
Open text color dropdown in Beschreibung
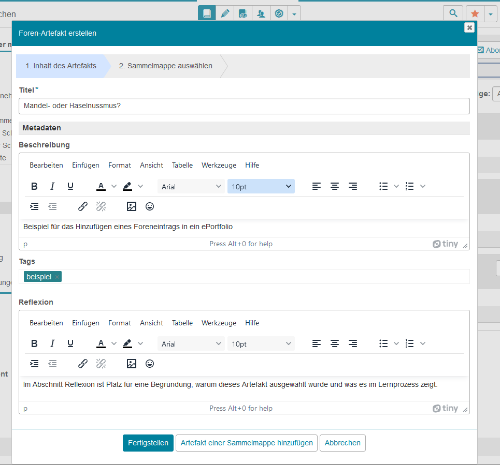pyautogui.click(x=114, y=186)
